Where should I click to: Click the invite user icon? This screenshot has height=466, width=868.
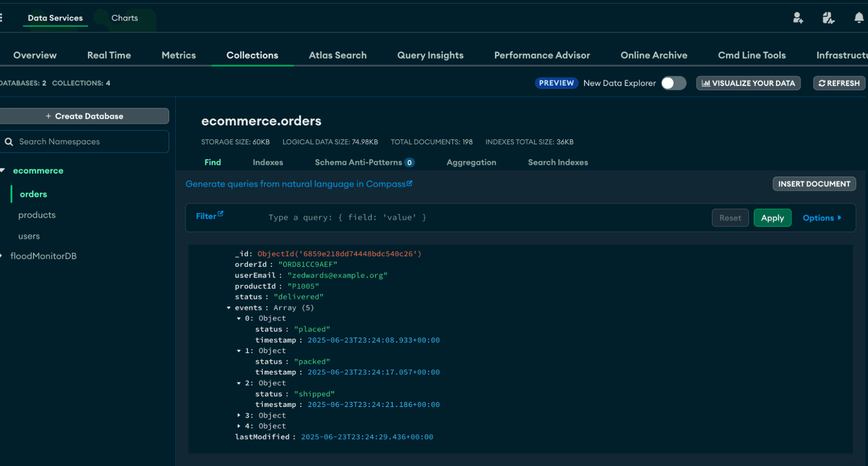[798, 18]
